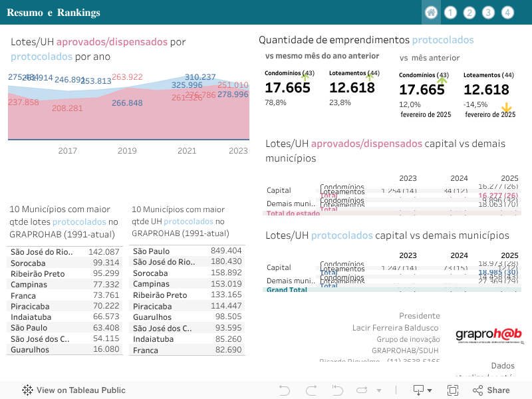Revert the view to original

pos(336,390)
